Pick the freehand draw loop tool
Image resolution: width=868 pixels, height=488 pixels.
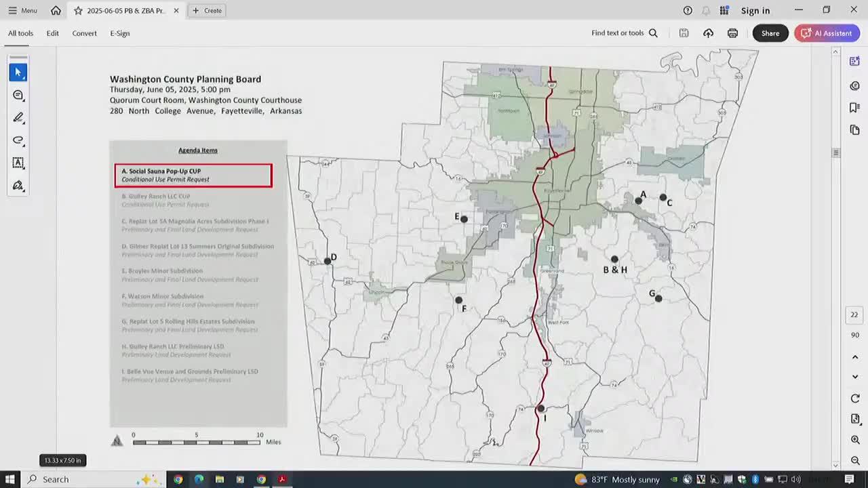pos(18,140)
